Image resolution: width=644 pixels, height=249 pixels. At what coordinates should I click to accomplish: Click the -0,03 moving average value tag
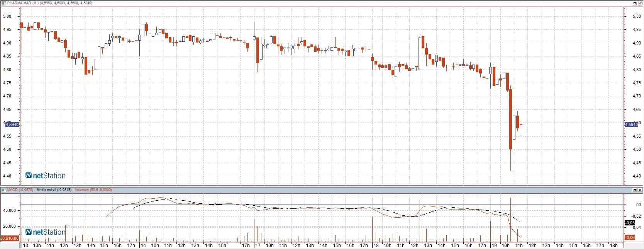(630, 223)
